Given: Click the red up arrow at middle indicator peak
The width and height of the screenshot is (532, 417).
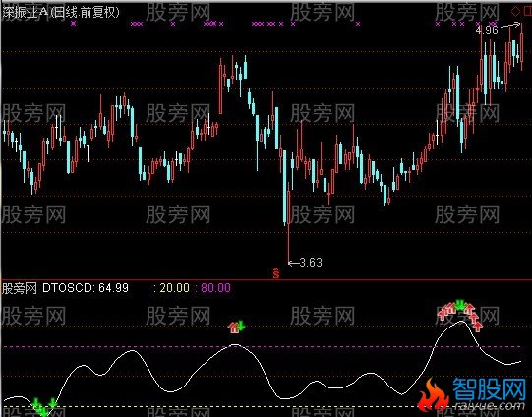Looking at the screenshot, I should 233,328.
